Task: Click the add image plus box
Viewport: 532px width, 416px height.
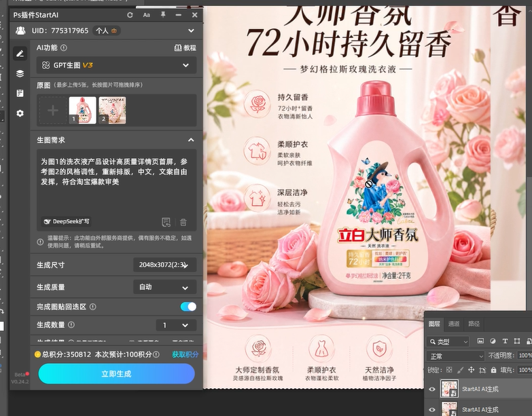Action: pyautogui.click(x=52, y=111)
